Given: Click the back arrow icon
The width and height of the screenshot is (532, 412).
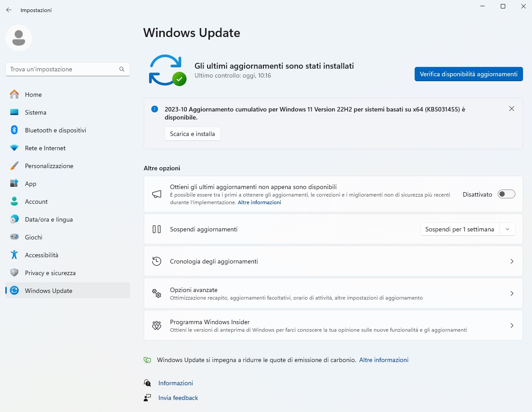Looking at the screenshot, I should [9, 10].
